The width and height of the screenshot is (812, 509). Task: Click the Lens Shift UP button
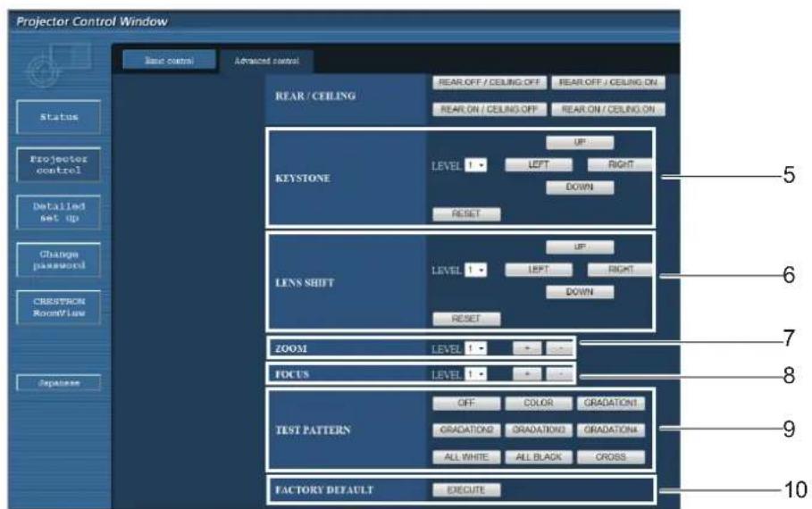click(580, 247)
